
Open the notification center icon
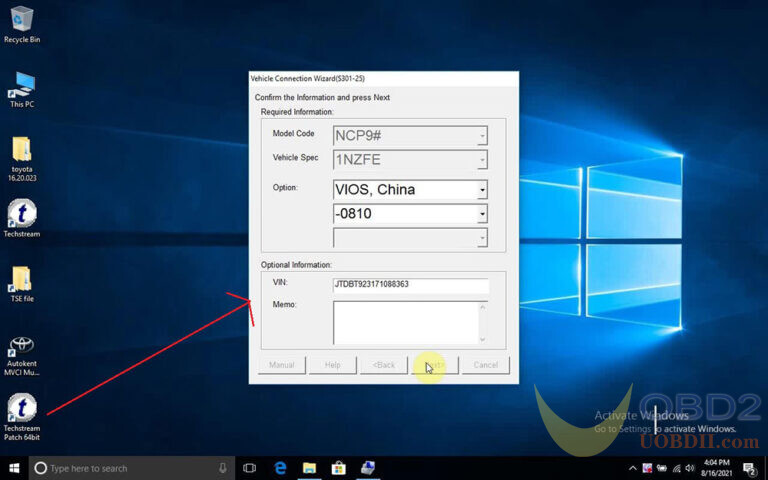coord(749,469)
